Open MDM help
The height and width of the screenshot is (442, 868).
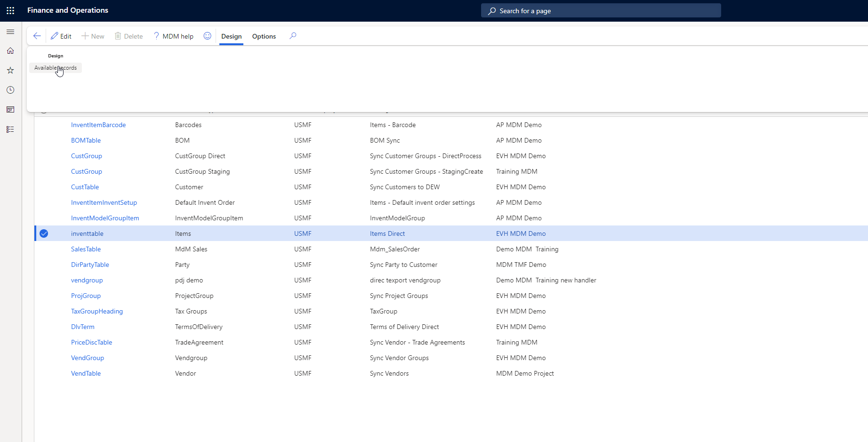(x=173, y=36)
